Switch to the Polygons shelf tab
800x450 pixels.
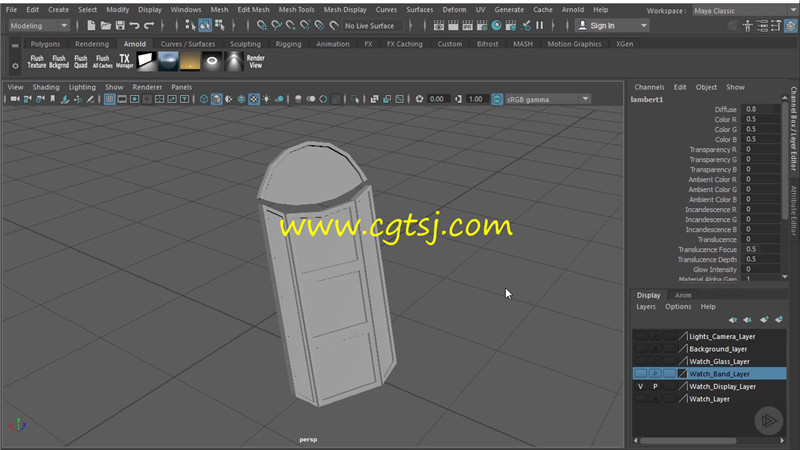click(x=45, y=44)
